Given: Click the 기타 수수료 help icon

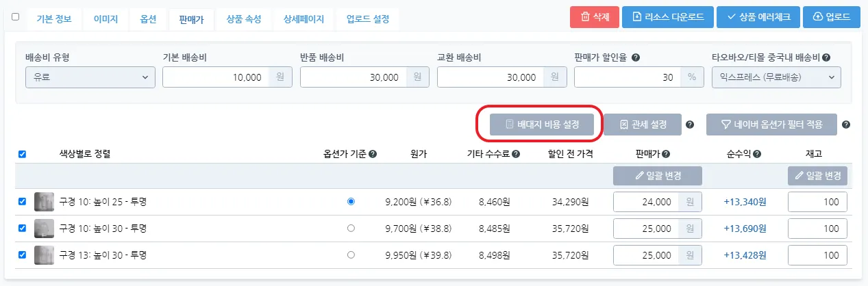Looking at the screenshot, I should (x=515, y=155).
